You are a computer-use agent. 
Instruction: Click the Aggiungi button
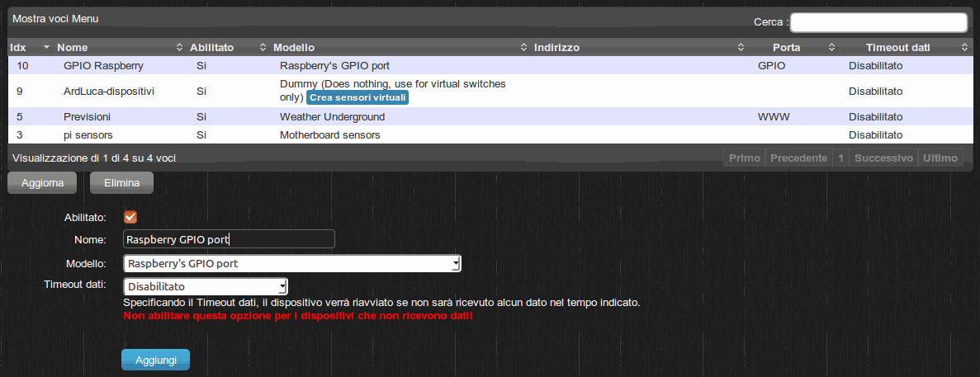click(x=155, y=361)
